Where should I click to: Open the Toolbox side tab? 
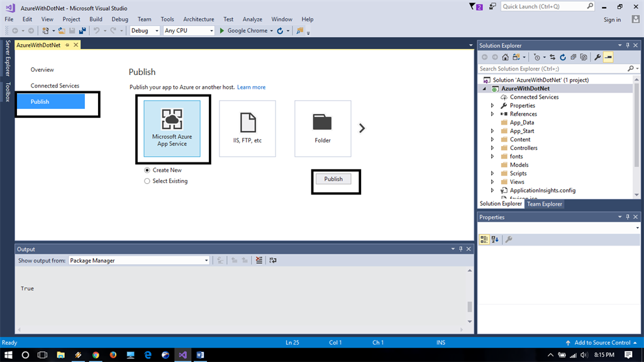8,92
